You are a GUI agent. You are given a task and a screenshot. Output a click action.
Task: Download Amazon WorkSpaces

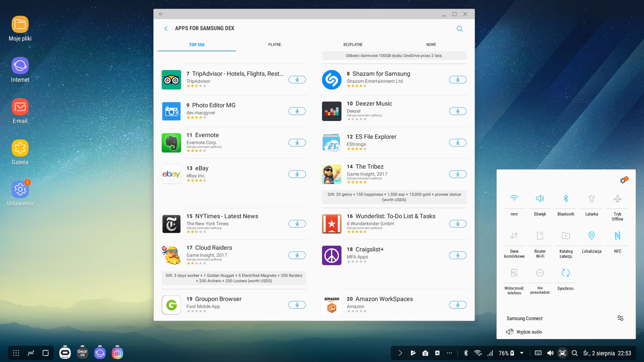click(x=458, y=305)
